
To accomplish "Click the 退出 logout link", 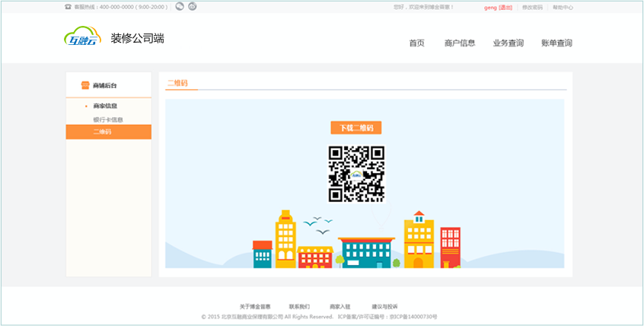I will tap(505, 8).
